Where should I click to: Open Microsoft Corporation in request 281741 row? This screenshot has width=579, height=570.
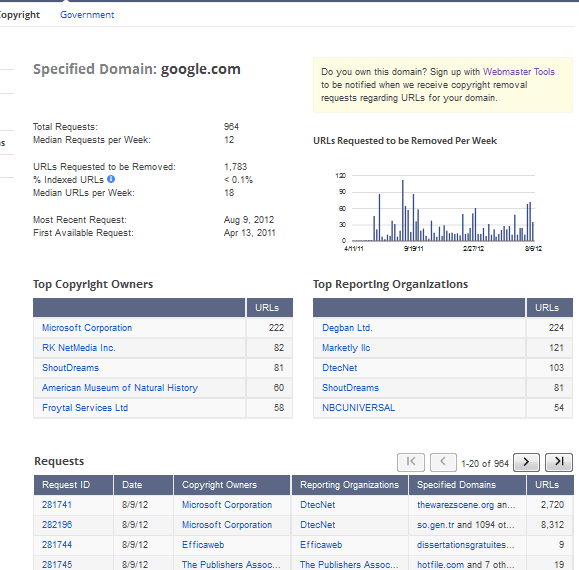227,505
